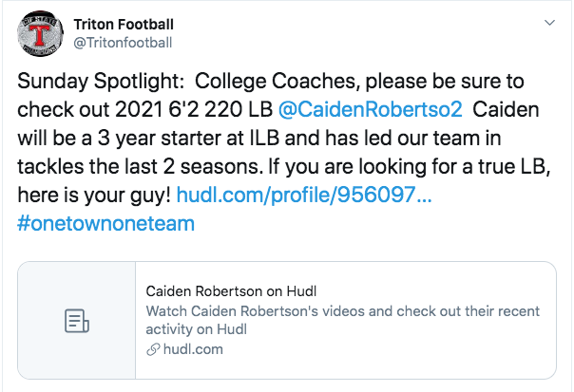
Task: Click the gray thumbnail pane of link card
Action: point(77,320)
